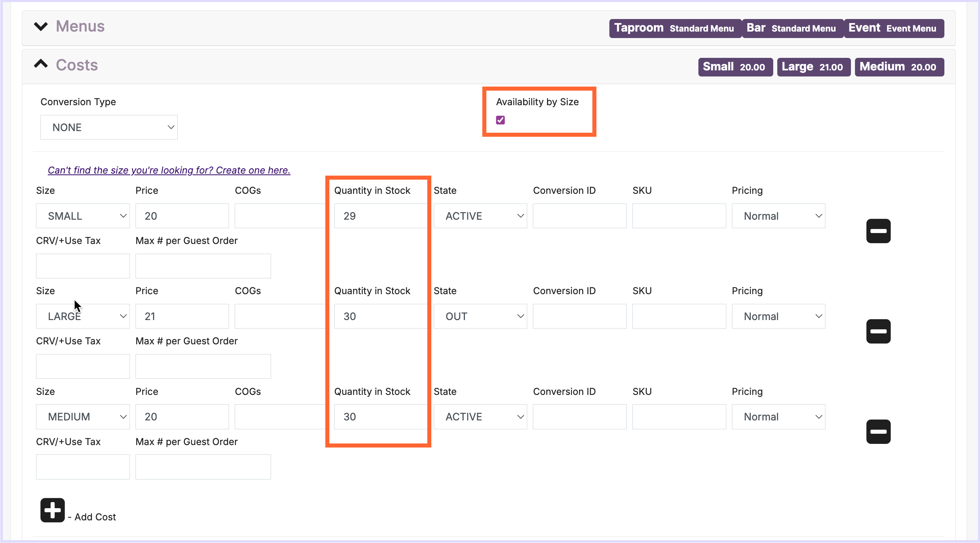Screen dimensions: 980x543
Task: Expand the Menus section chevron
Action: point(41,26)
